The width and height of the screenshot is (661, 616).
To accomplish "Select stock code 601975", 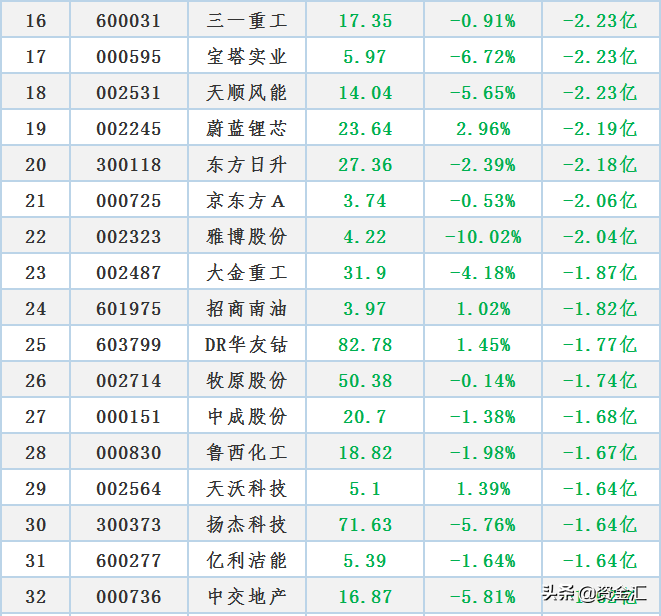I will [129, 309].
